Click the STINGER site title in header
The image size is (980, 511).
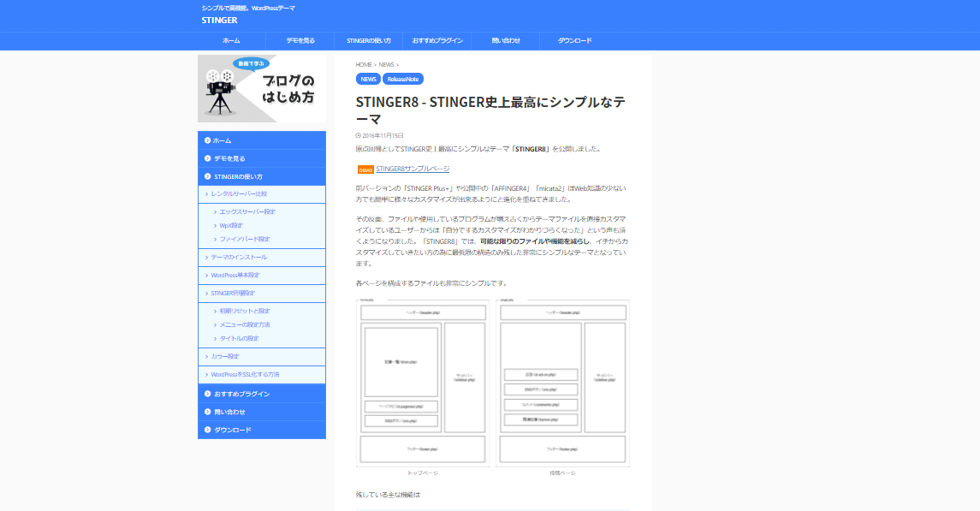tap(219, 20)
